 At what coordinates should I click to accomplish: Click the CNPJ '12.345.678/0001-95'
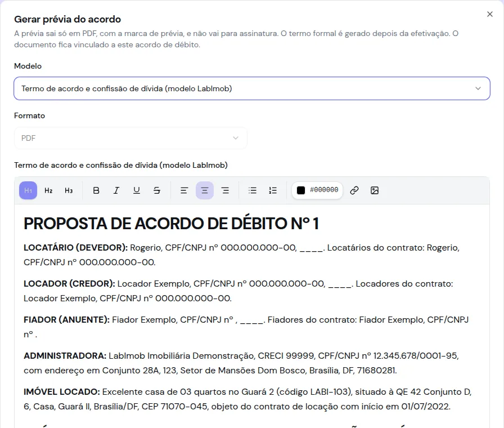tap(415, 355)
